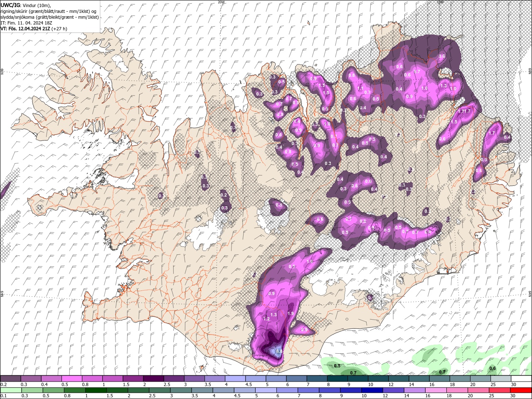Click the '4.5' label under upper legend

248,384
